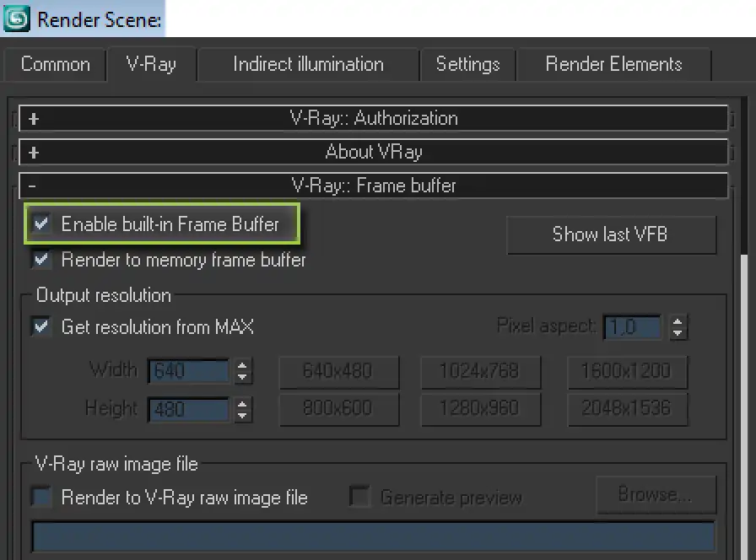
Task: Click the Width spinner arrows
Action: (x=242, y=371)
